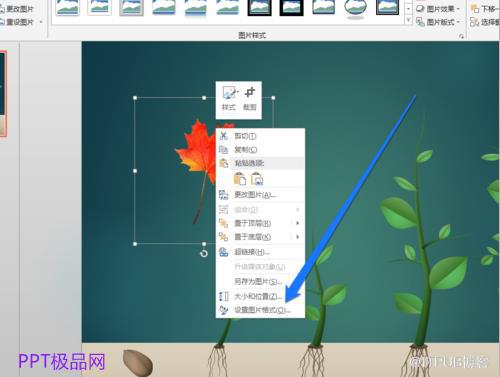The height and width of the screenshot is (377, 500).
Task: Open the Picture Effects (图片效果) dropdown
Action: (438, 9)
